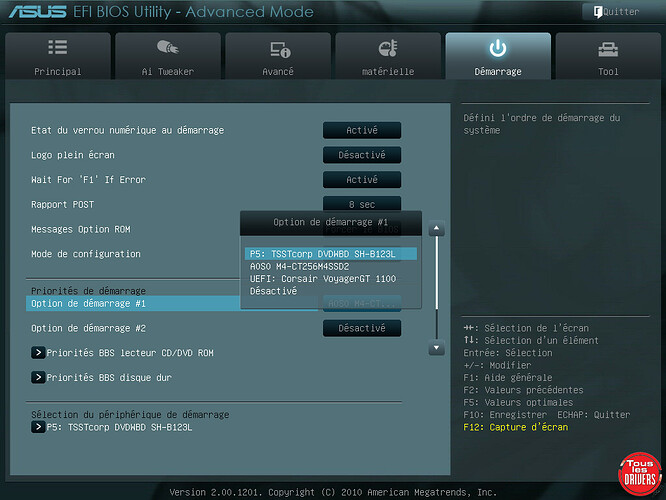
Task: Toggle numeric lock startup state Activé
Action: [361, 130]
